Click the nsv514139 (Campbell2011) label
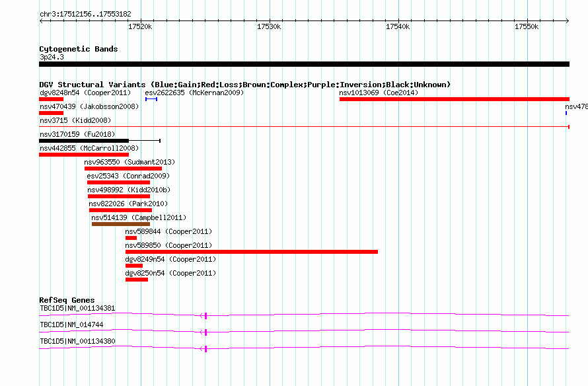The width and height of the screenshot is (588, 386). click(139, 217)
